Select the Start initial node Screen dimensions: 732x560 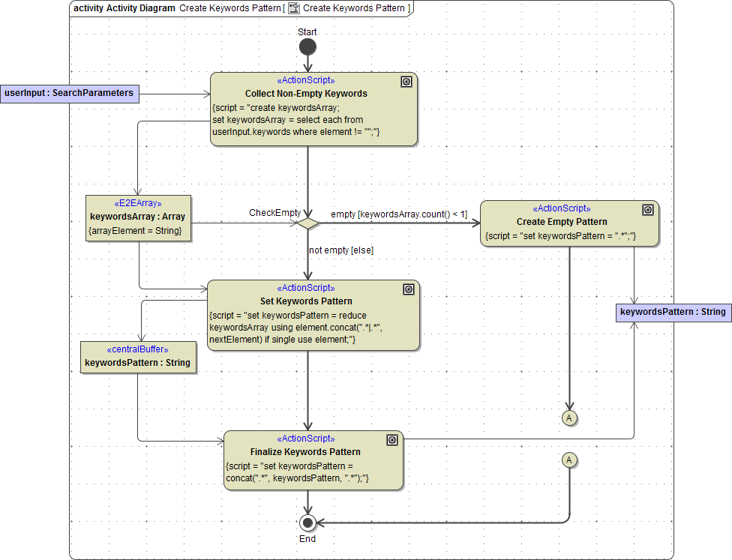coord(307,46)
